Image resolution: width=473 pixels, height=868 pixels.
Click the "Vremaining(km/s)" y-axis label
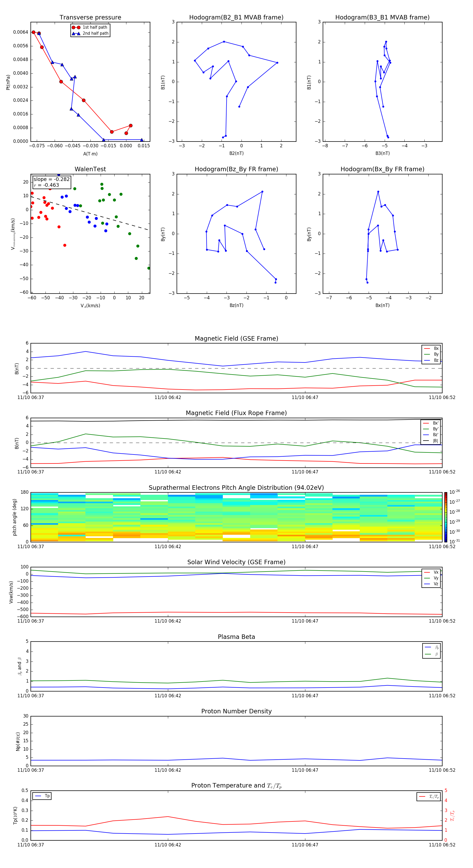(x=13, y=234)
